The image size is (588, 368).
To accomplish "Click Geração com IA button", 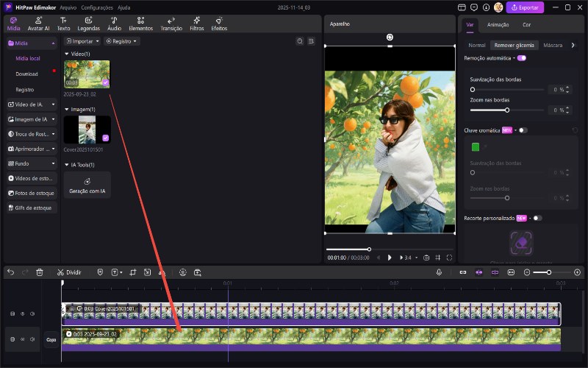I will coord(87,185).
